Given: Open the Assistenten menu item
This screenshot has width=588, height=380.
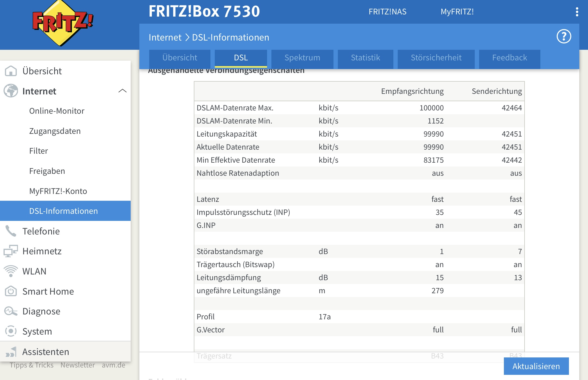Looking at the screenshot, I should point(46,352).
